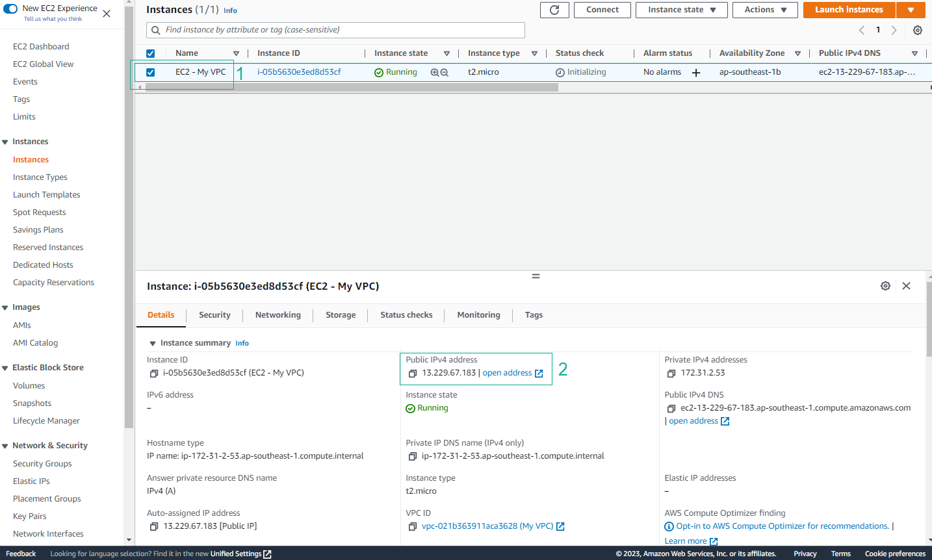The image size is (932, 560).
Task: Copy the VPC ID
Action: 413,527
